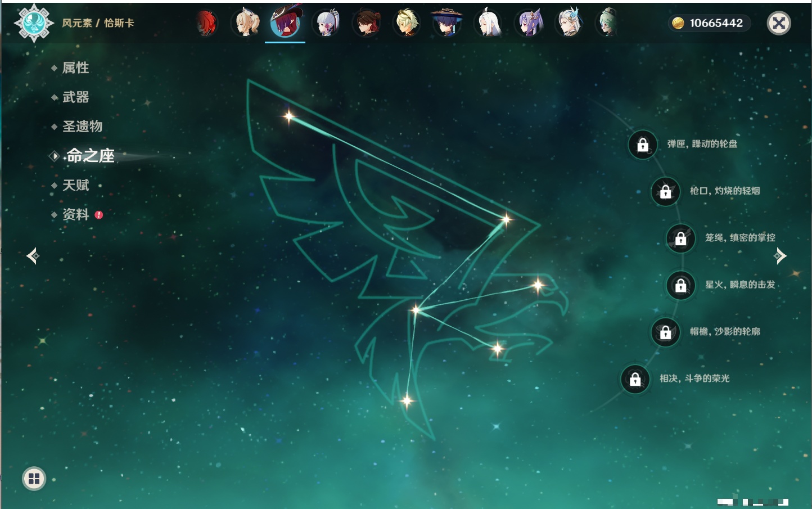812x509 pixels.
Task: Select the pale-blond avatar with gold headpiece
Action: click(407, 23)
